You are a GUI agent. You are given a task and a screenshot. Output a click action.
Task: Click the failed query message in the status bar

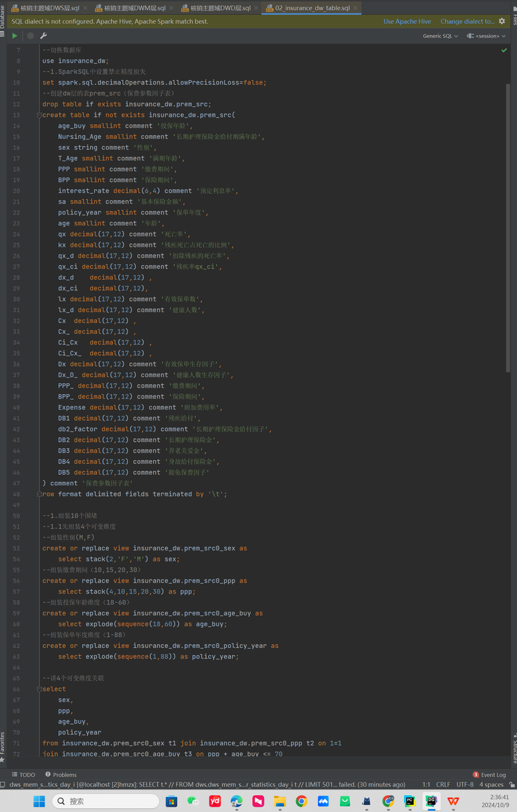click(207, 785)
